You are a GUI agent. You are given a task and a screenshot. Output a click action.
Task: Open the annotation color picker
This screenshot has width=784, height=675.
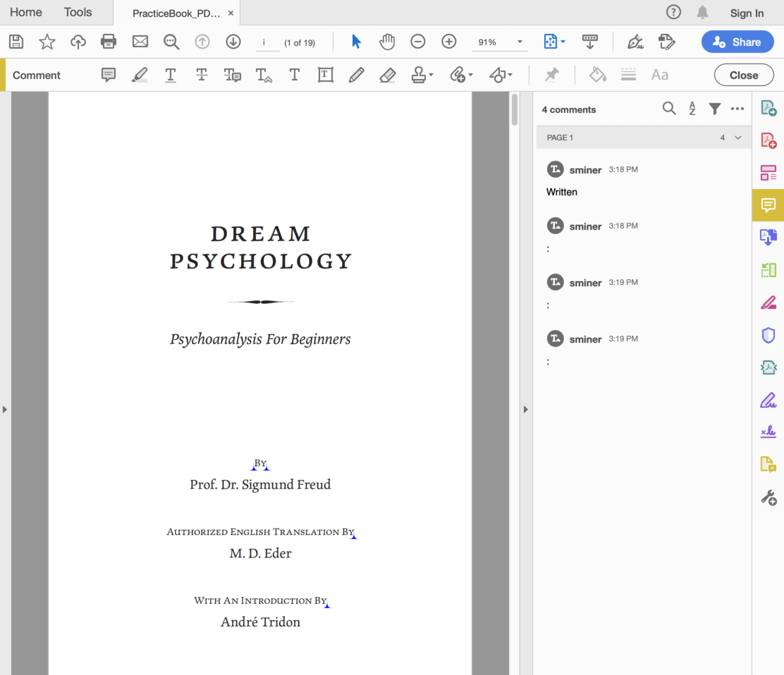coord(597,74)
